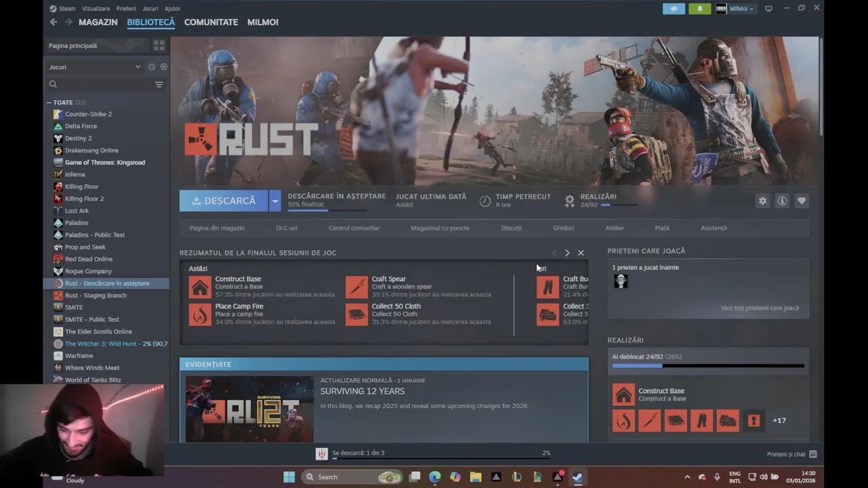Click the friend avatar who played before
The image size is (868, 488).
click(x=620, y=281)
